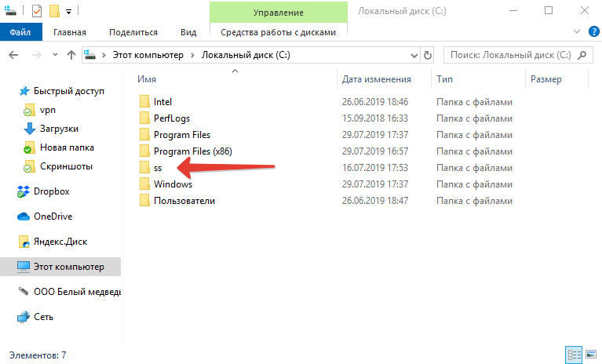
Task: Open the recent locations dropdown arrow
Action: (55, 55)
